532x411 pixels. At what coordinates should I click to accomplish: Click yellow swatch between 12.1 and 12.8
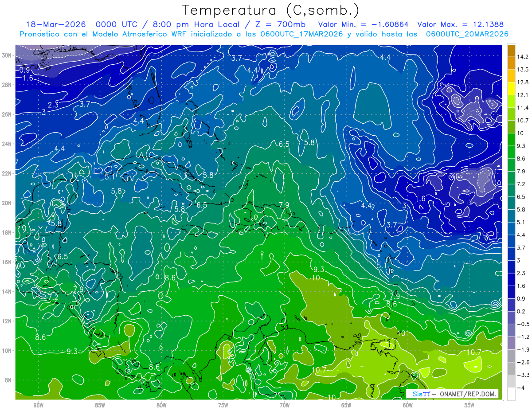pyautogui.click(x=511, y=89)
